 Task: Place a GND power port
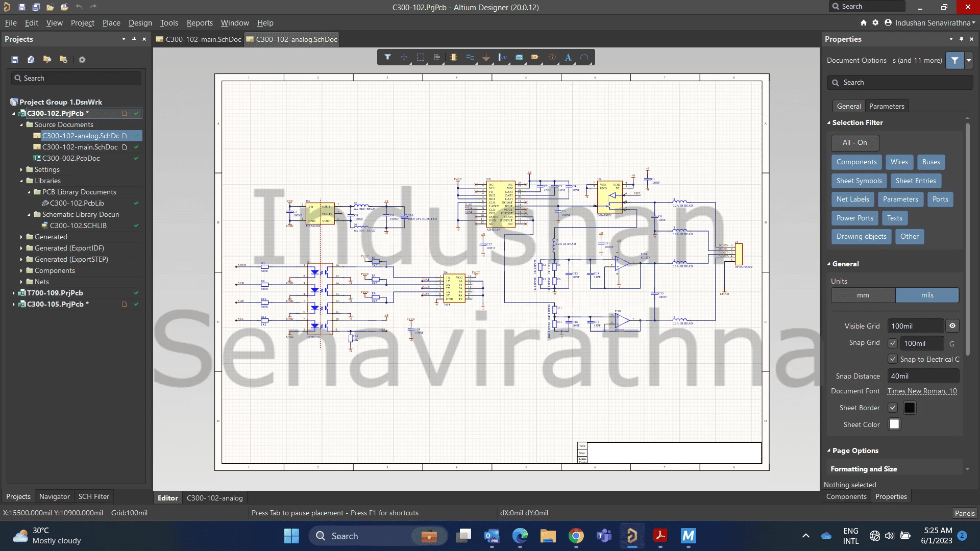[486, 57]
